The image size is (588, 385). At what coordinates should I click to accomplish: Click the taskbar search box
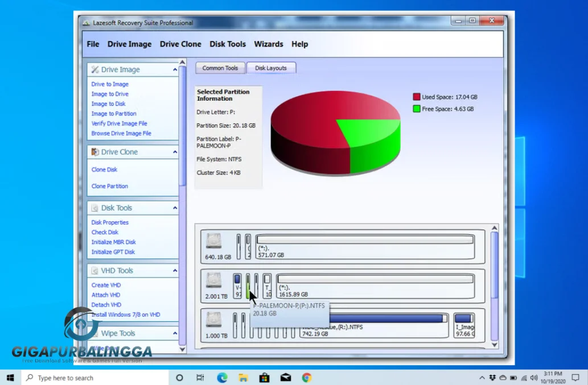pos(95,378)
